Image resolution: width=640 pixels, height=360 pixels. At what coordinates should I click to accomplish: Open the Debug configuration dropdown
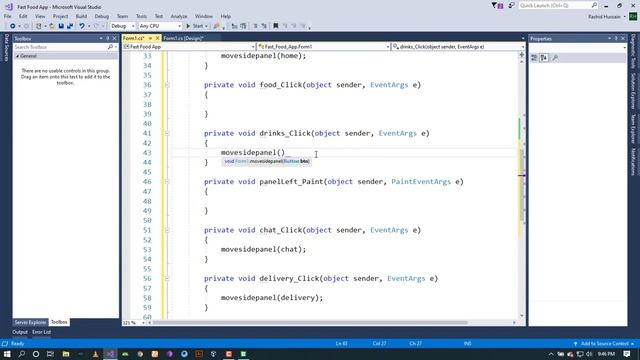tap(122, 26)
